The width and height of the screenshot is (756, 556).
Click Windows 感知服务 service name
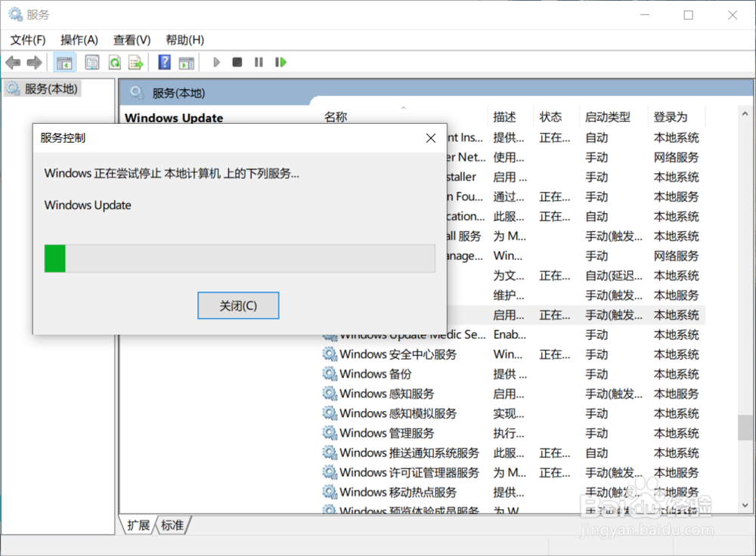387,394
